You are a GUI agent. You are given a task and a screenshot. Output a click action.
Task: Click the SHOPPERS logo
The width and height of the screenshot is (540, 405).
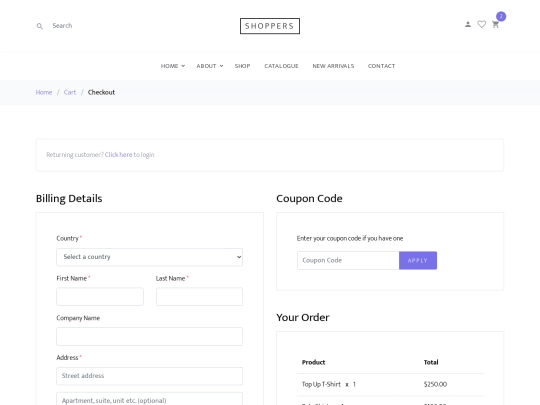(270, 26)
